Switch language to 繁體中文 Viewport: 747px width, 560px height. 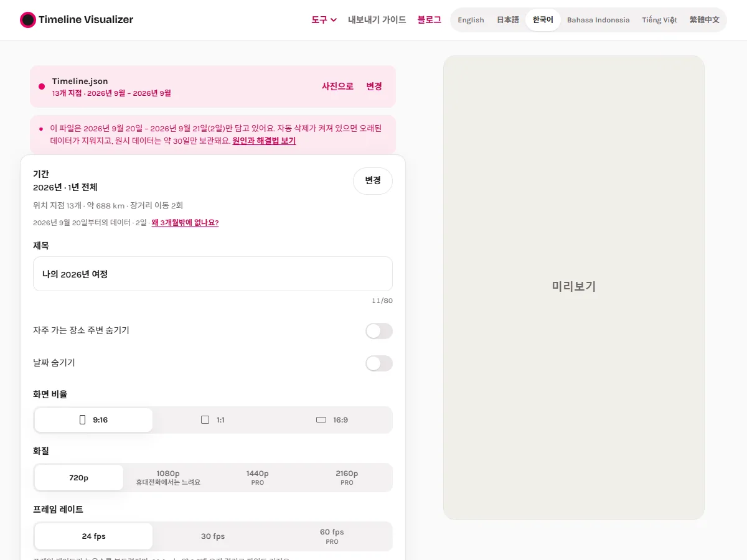[704, 20]
